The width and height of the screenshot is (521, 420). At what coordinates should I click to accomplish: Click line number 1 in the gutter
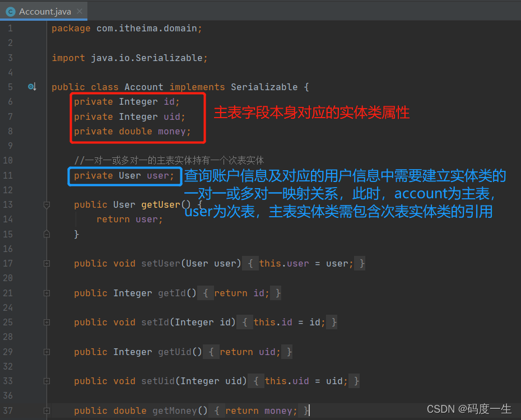pos(10,29)
